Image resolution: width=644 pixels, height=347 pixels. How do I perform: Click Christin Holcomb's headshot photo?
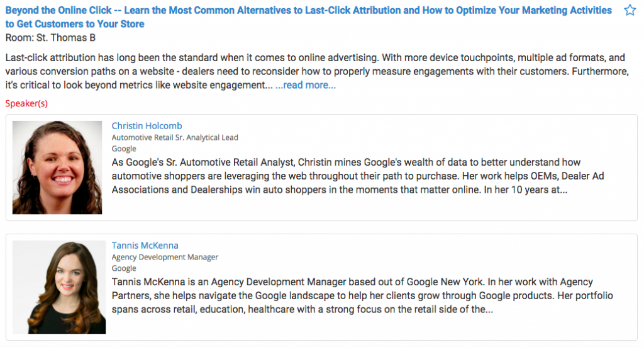pyautogui.click(x=57, y=167)
